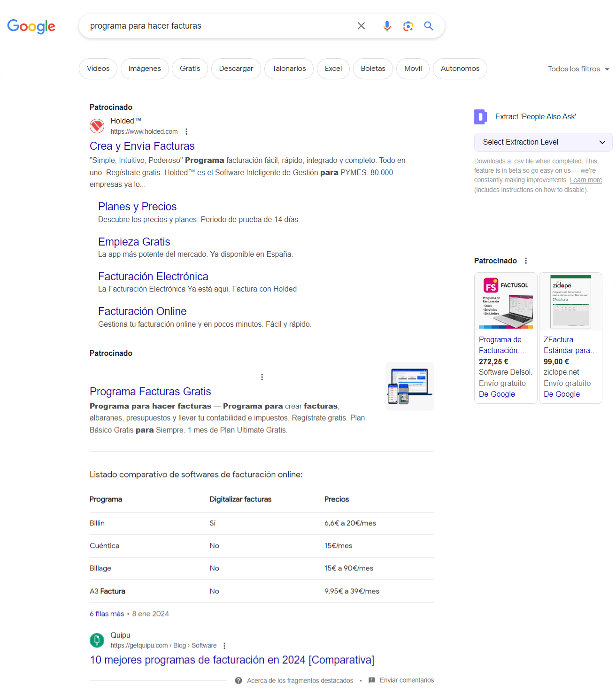Click the A3 Factura row name
This screenshot has height=700, width=616.
coord(108,591)
